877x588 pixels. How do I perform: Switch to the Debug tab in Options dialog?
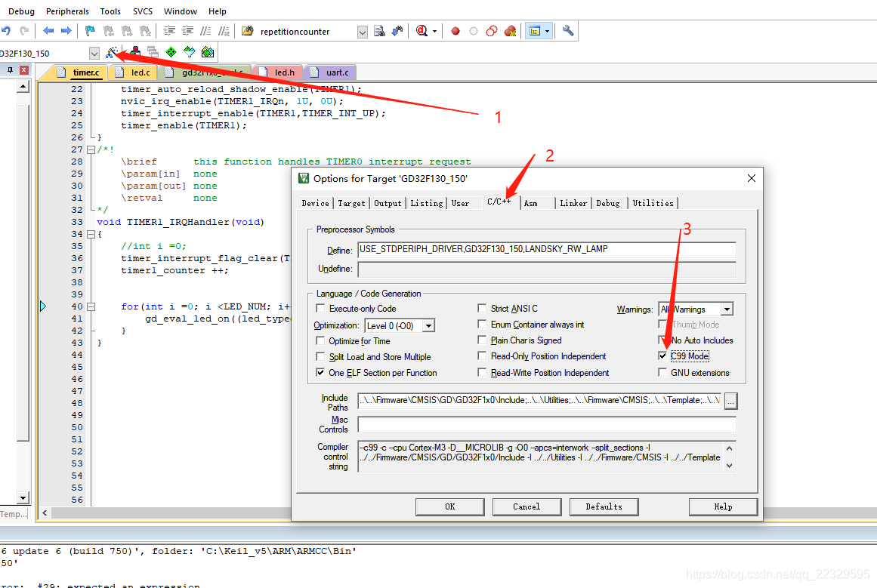[x=608, y=204]
